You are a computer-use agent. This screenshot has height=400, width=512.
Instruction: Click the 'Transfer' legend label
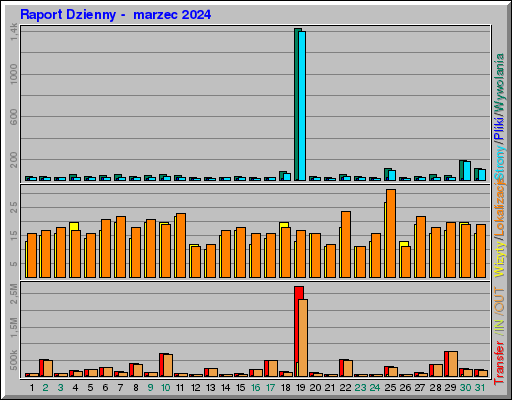[x=499, y=362]
